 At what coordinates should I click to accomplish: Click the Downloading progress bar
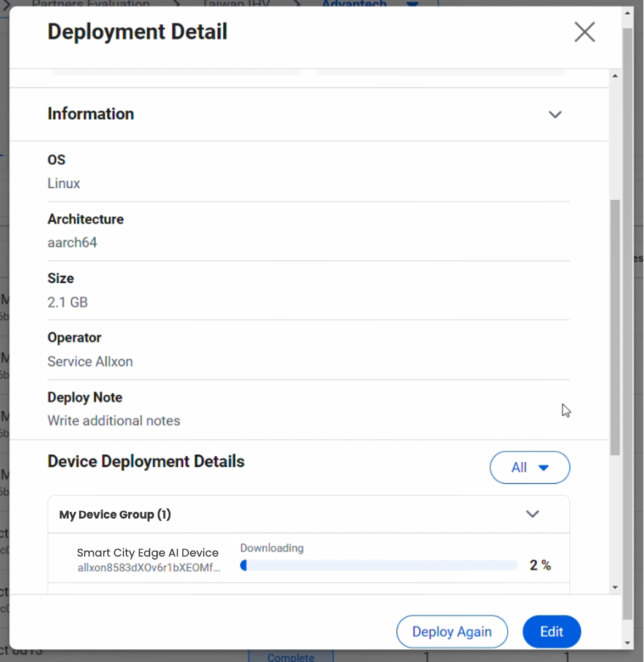(379, 565)
